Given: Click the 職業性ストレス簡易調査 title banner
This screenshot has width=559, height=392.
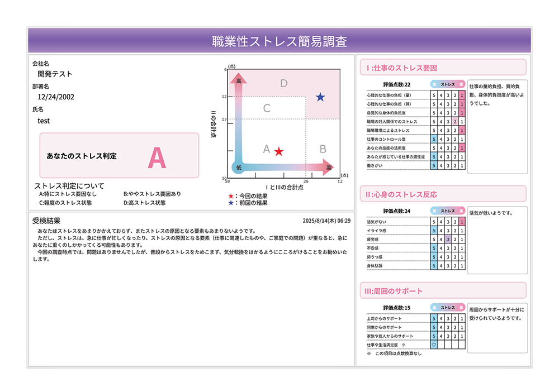Looking at the screenshot, I should click(279, 41).
